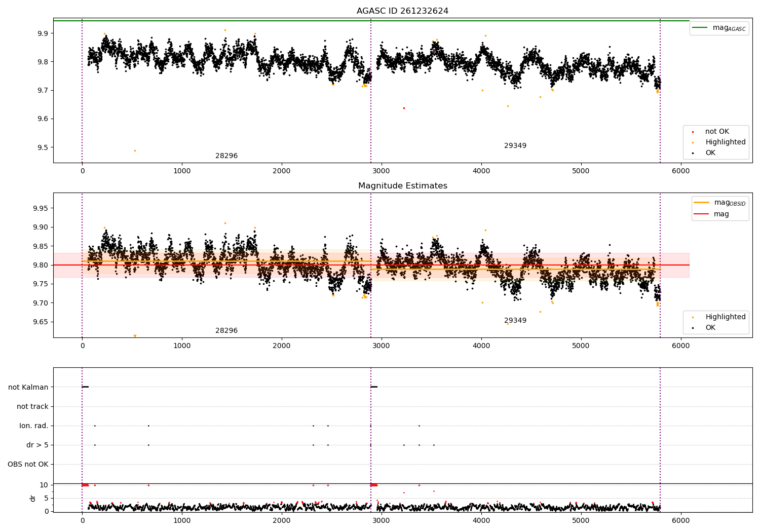The width and height of the screenshot is (760, 532).
Task: Click the not Kalman marker near 2900
Action: point(374,387)
